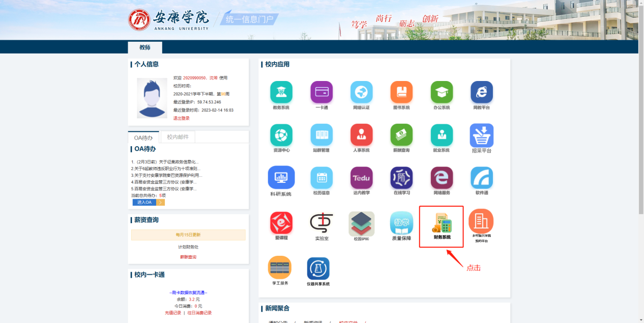
Task: Select the 招采平台 procurement basket icon
Action: 481,136
